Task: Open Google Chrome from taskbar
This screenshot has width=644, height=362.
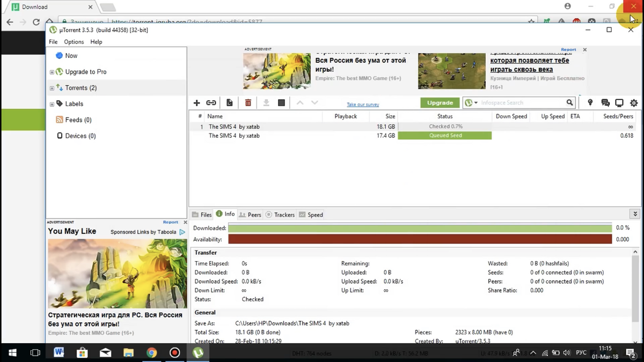Action: [152, 352]
